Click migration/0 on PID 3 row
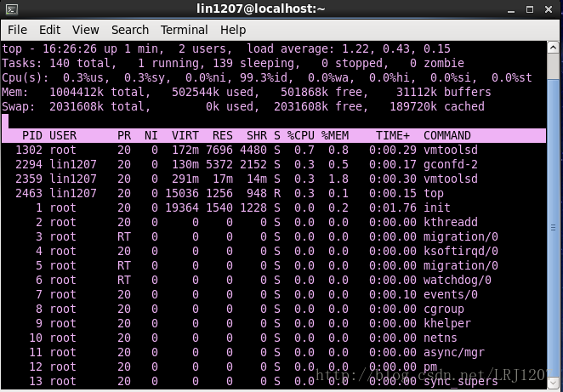The width and height of the screenshot is (563, 392). 461,236
